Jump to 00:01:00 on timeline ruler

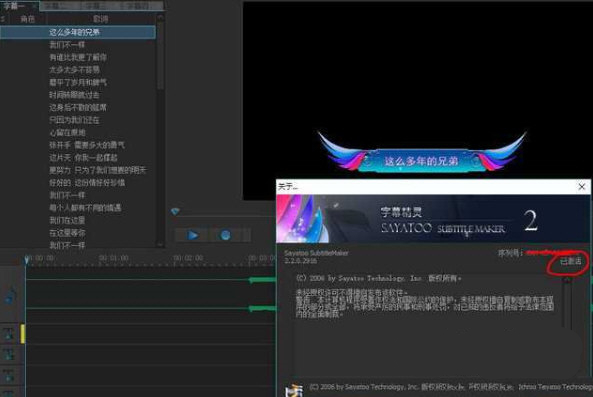(x=113, y=258)
